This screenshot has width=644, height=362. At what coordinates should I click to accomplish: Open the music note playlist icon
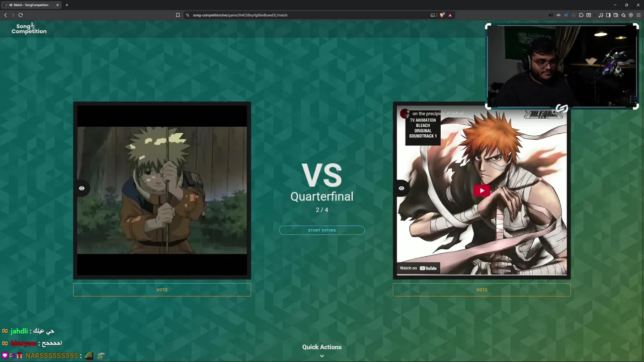click(601, 15)
